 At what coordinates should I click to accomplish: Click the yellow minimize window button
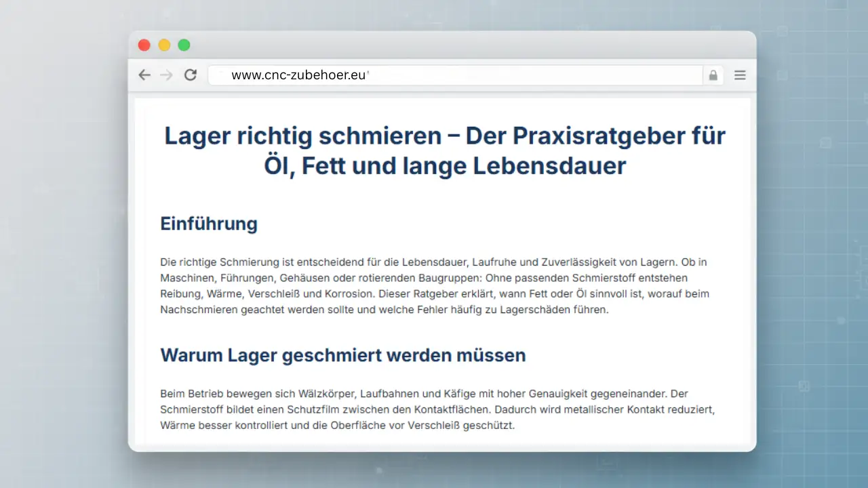[164, 45]
